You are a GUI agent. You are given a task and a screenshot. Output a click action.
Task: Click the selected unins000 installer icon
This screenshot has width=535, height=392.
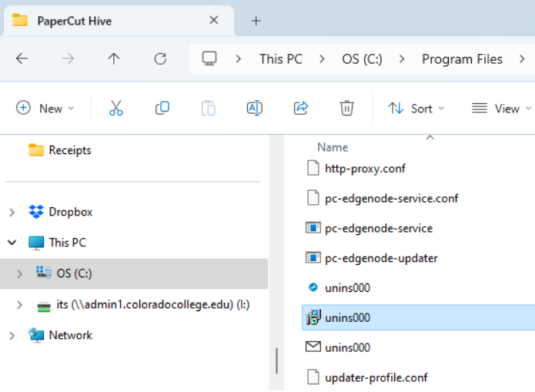[313, 317]
